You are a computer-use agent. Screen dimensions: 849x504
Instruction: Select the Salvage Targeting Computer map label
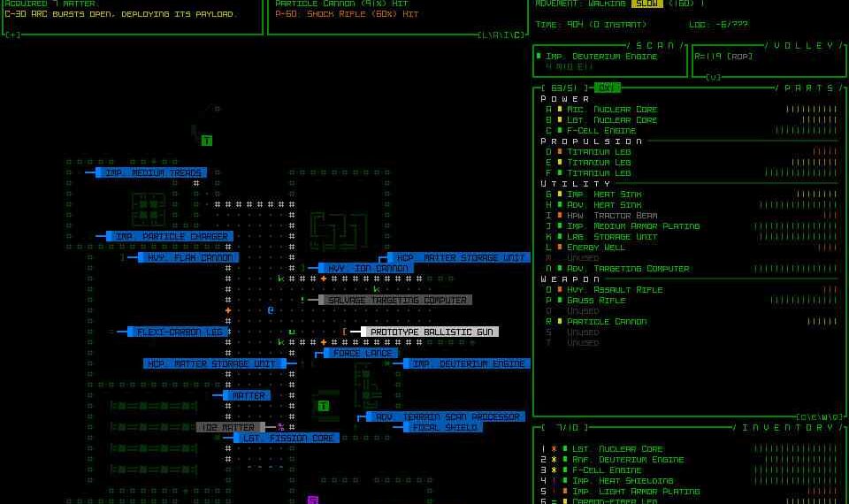395,301
